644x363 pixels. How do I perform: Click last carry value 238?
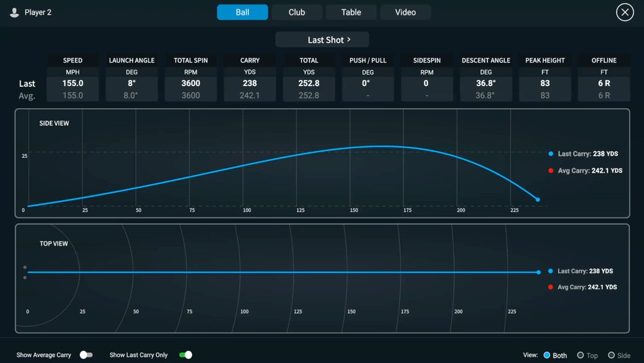250,83
